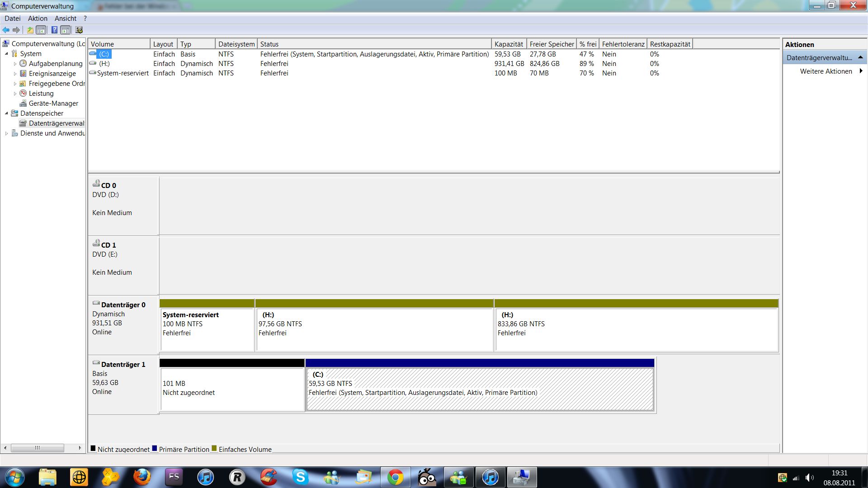868x488 pixels.
Task: Select the 101 MB unallocated partition block
Action: click(x=232, y=389)
